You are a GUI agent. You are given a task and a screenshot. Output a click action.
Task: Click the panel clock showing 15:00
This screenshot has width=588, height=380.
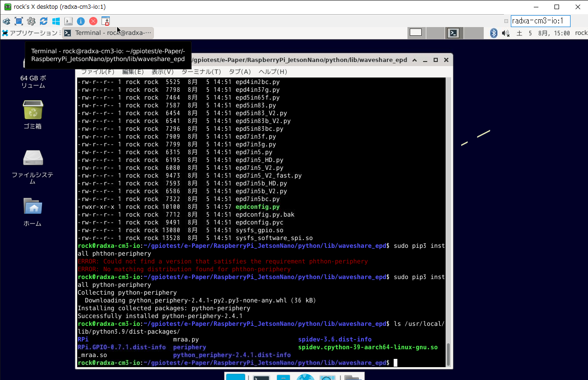[x=543, y=33]
